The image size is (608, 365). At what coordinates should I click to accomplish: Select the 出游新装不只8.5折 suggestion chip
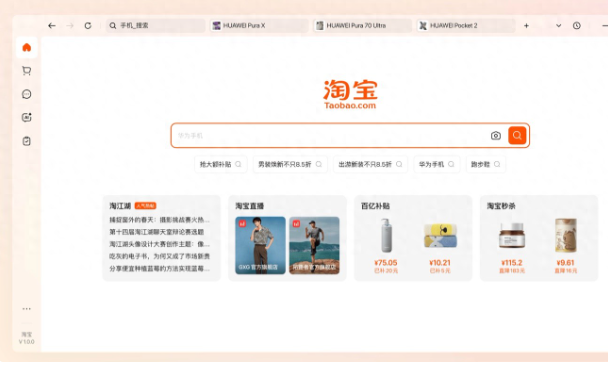tap(370, 164)
